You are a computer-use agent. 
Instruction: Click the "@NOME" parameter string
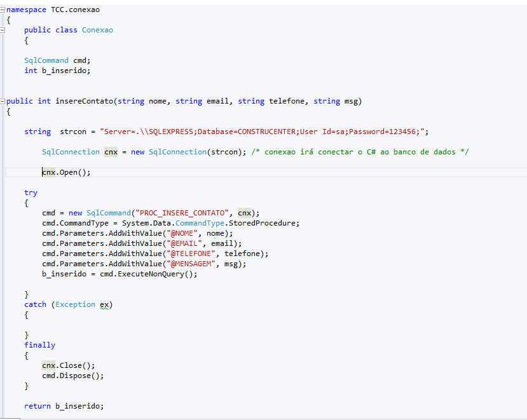coord(182,233)
